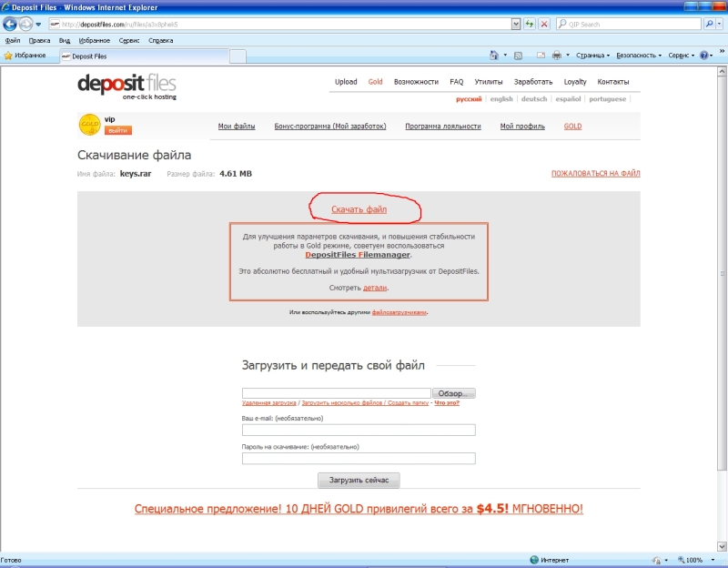Open the Вид menu
The image size is (728, 568).
64,40
